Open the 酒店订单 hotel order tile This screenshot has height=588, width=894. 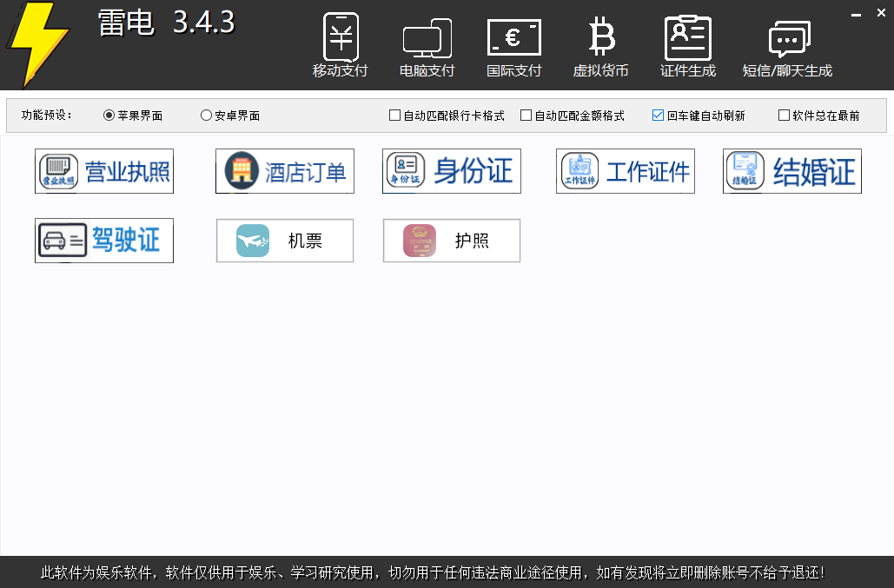point(285,171)
